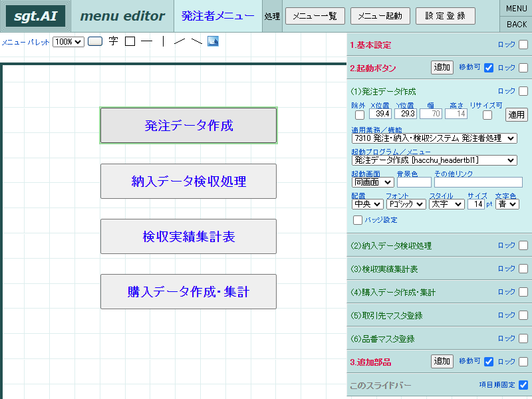This screenshot has width=532, height=399.
Task: Toggle 移動可 checkbox for 2.起動ボタン
Action: pos(489,68)
